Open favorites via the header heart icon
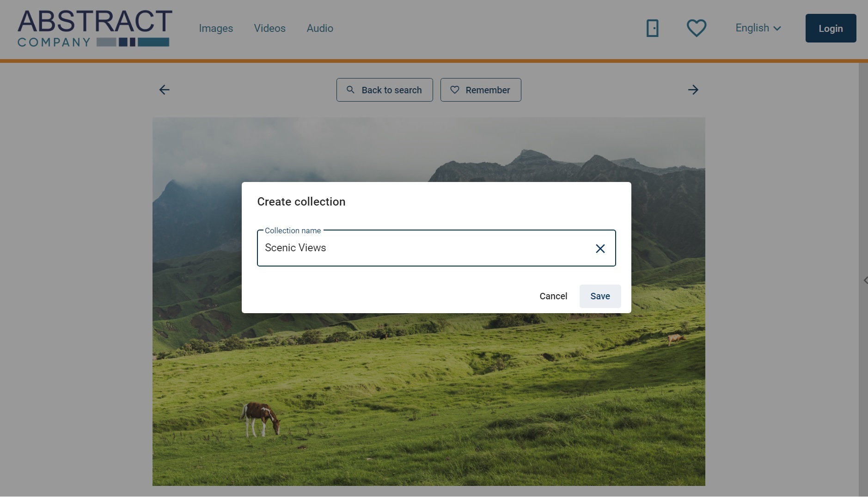The image size is (868, 497). pyautogui.click(x=697, y=28)
